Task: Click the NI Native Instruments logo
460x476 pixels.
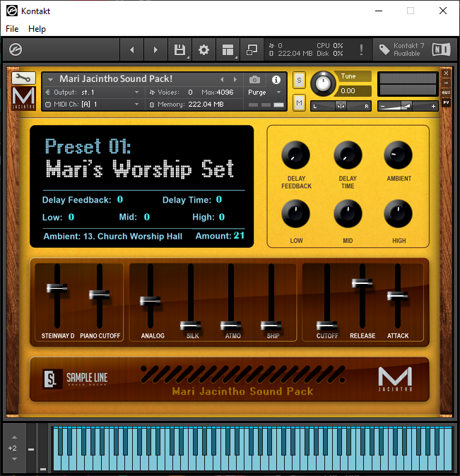Action: coord(441,49)
